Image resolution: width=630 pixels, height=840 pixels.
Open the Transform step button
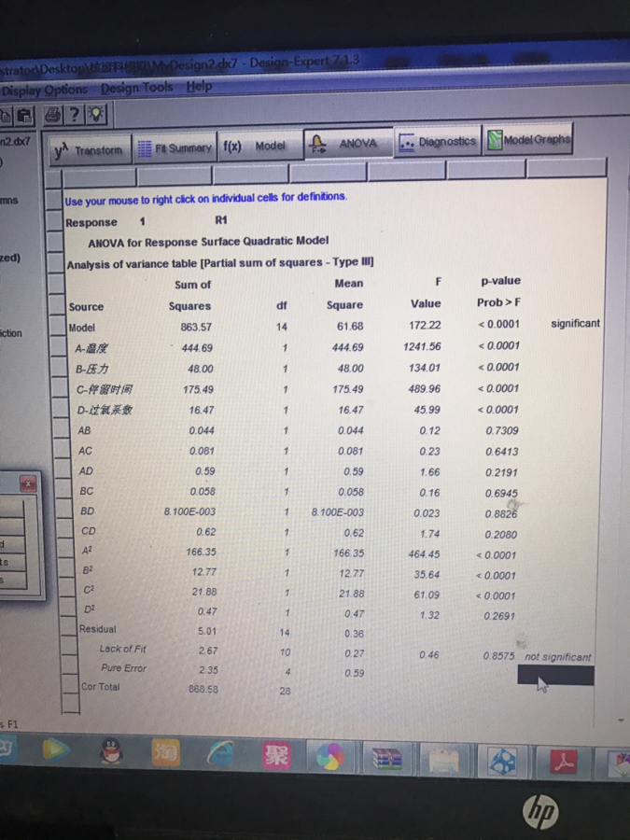pos(90,150)
